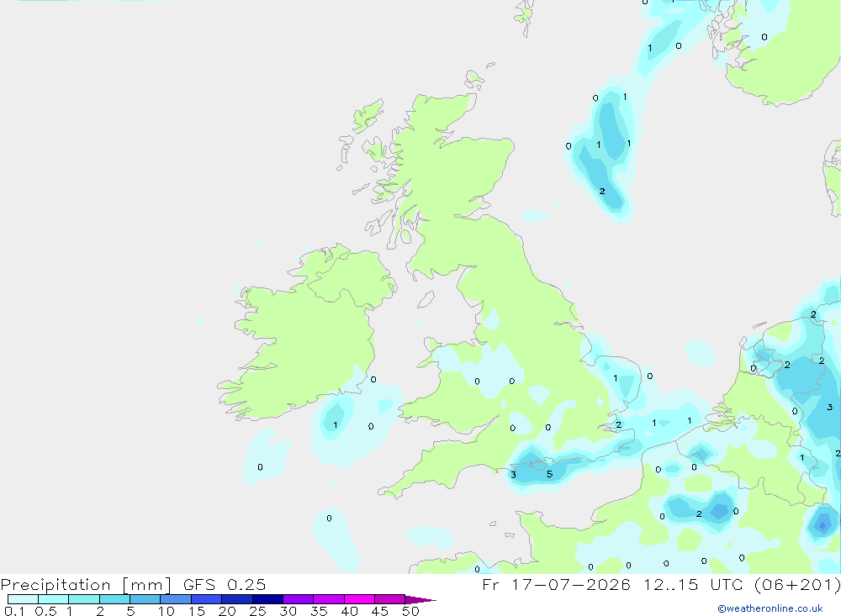Click the '10' legend scale label
This screenshot has width=841, height=616.
tap(167, 611)
